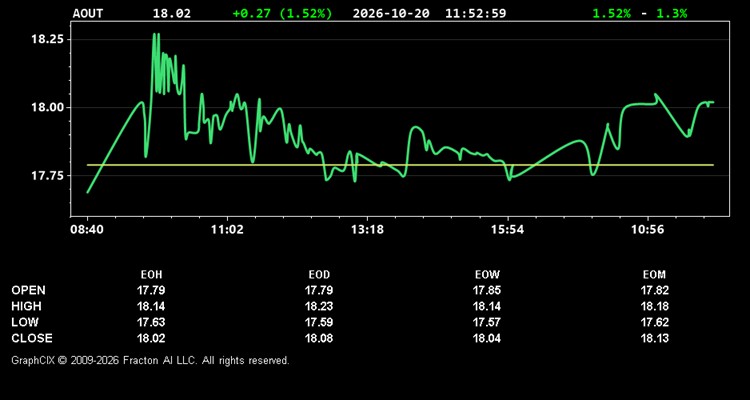Viewport: 750px width, 400px height.
Task: Click the LOW row label
Action: click(x=25, y=322)
